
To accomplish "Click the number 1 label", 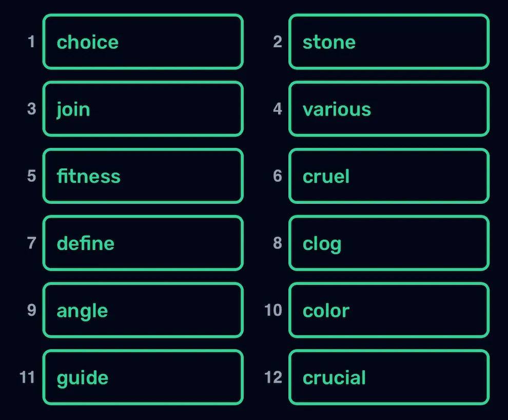I will (x=31, y=42).
